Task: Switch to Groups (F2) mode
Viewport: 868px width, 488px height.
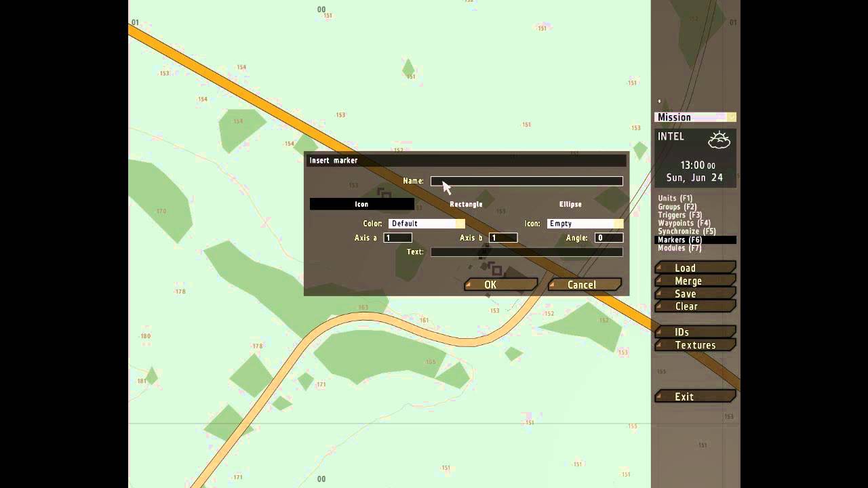Action: click(677, 207)
